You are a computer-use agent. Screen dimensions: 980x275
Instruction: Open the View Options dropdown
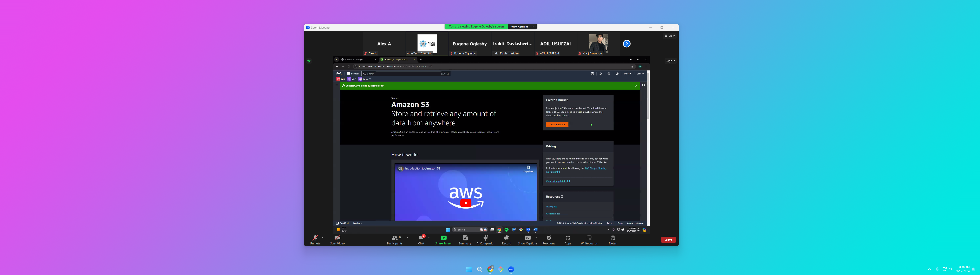[x=522, y=27]
